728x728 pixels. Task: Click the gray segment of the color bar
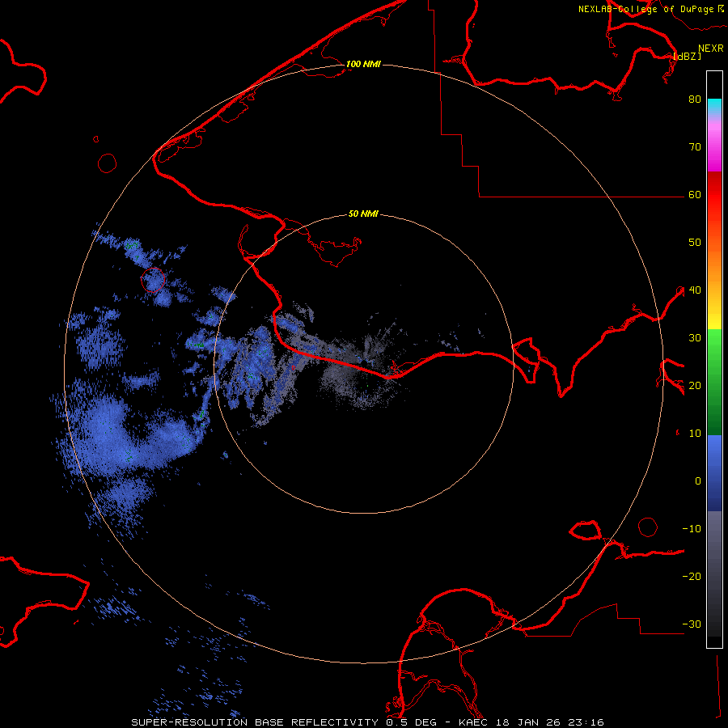(x=714, y=574)
